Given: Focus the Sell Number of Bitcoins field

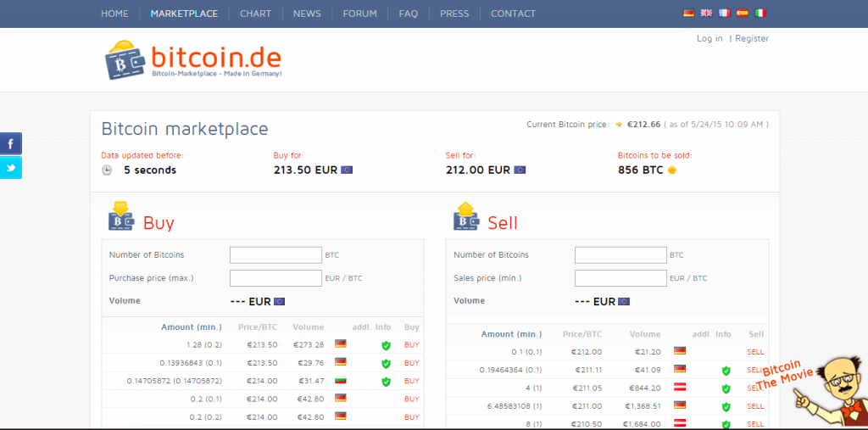Looking at the screenshot, I should tap(620, 255).
